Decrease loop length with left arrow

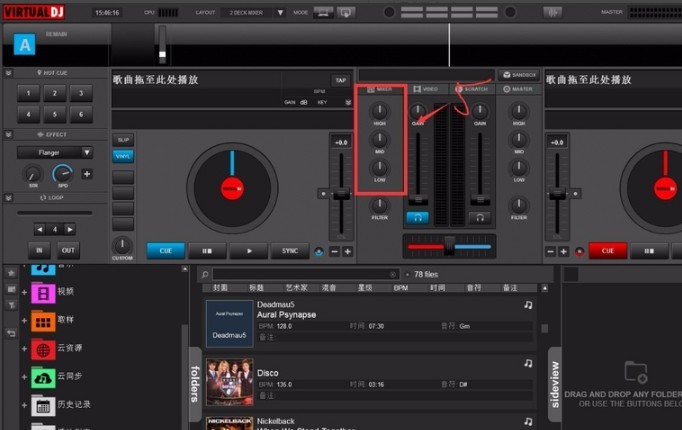click(40, 229)
